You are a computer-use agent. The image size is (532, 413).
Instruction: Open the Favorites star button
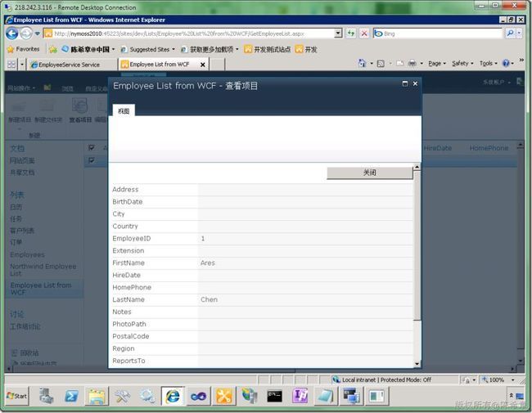click(24, 49)
